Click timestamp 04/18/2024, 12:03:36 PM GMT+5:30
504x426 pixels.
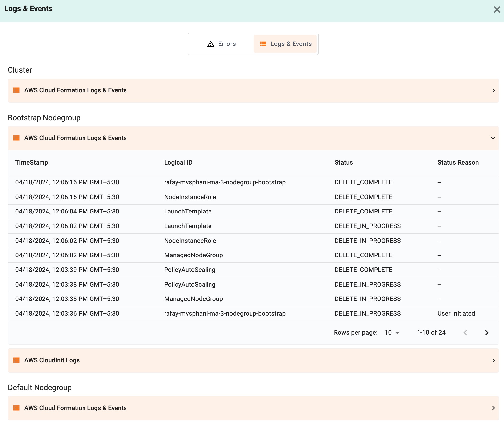67,313
